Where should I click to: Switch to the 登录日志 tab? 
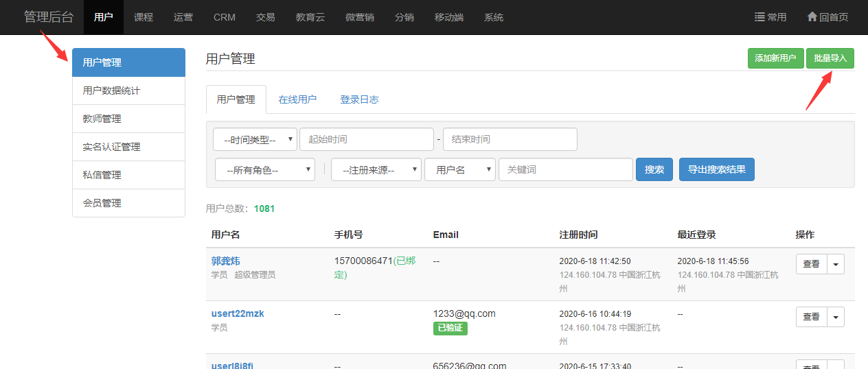coord(359,99)
